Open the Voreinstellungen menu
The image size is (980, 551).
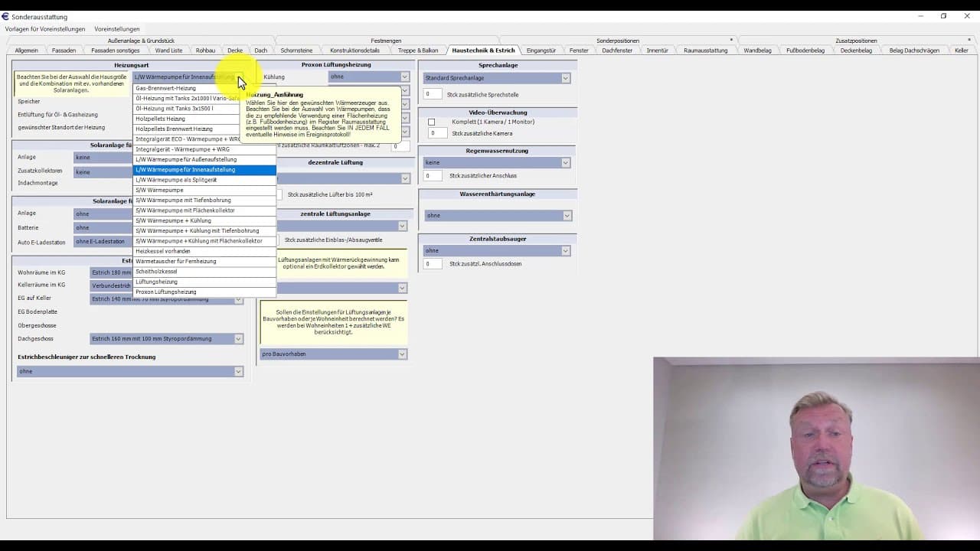(117, 29)
